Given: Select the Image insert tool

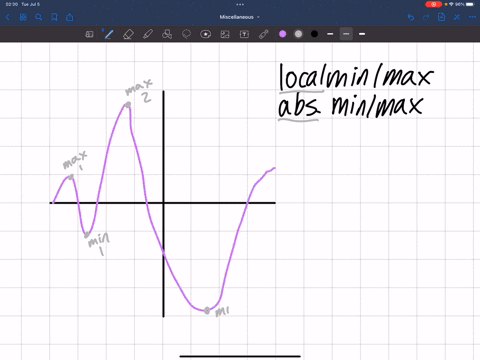Looking at the screenshot, I should pyautogui.click(x=225, y=34).
